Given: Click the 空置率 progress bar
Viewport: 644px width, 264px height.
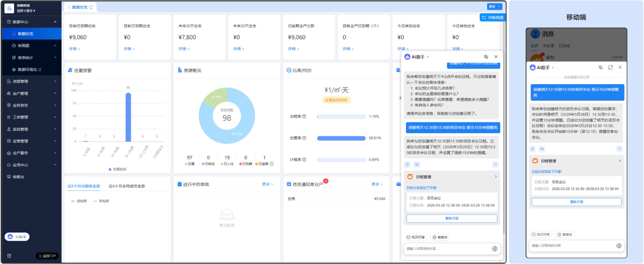Looking at the screenshot, I should tap(341, 138).
